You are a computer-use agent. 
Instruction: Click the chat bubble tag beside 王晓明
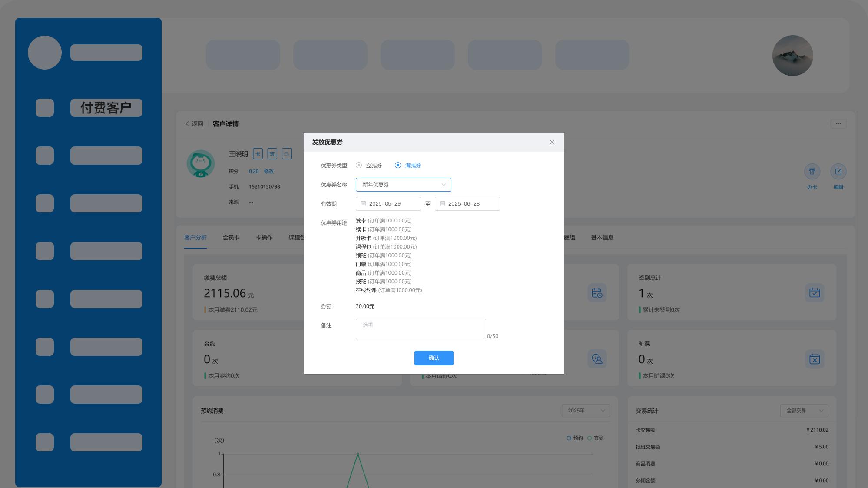click(x=287, y=154)
